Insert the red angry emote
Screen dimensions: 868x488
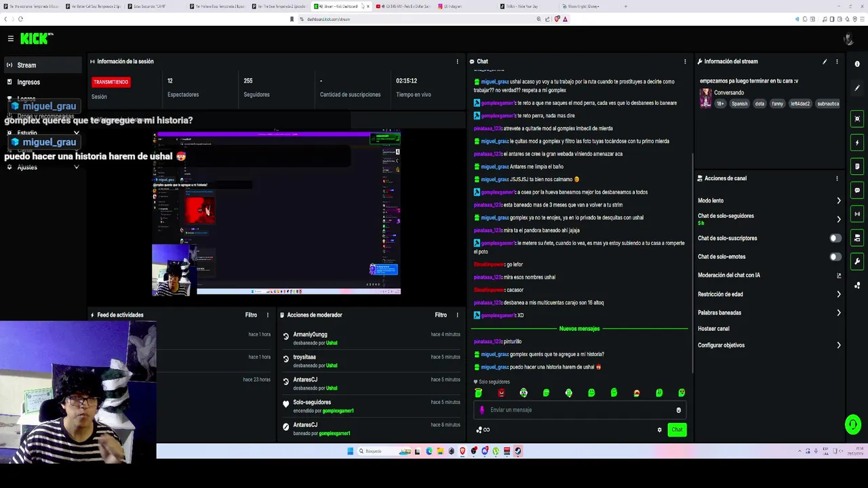pyautogui.click(x=501, y=393)
